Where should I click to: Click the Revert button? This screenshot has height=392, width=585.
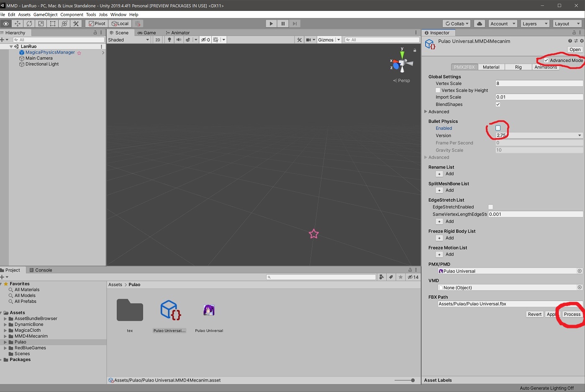point(535,314)
